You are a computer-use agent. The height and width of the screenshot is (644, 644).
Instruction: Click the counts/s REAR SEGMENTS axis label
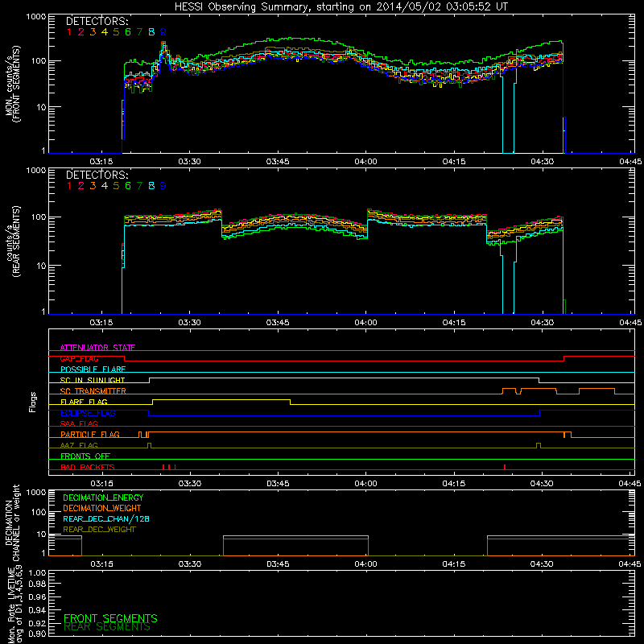pos(12,242)
